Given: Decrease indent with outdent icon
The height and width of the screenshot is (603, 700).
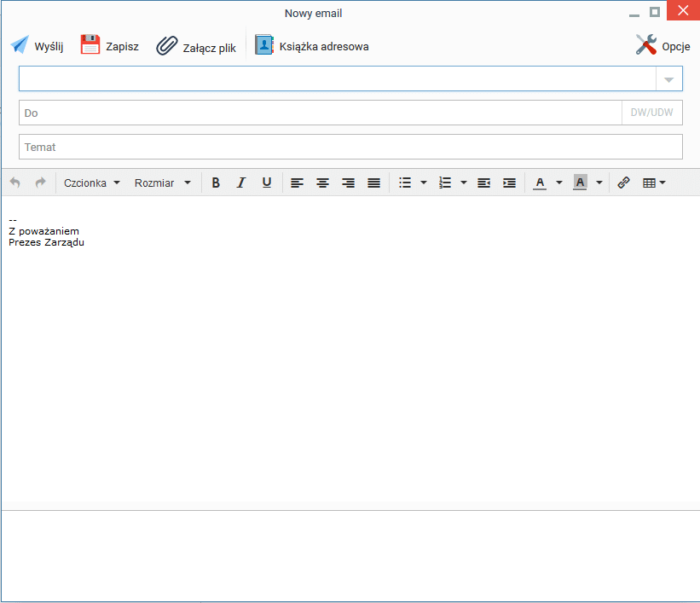Looking at the screenshot, I should (x=484, y=183).
